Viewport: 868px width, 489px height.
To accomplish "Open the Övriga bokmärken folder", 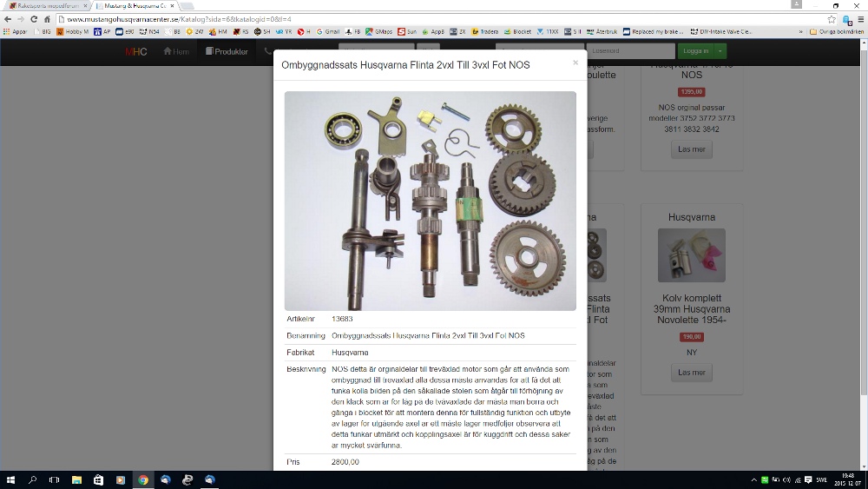I will pyautogui.click(x=837, y=31).
